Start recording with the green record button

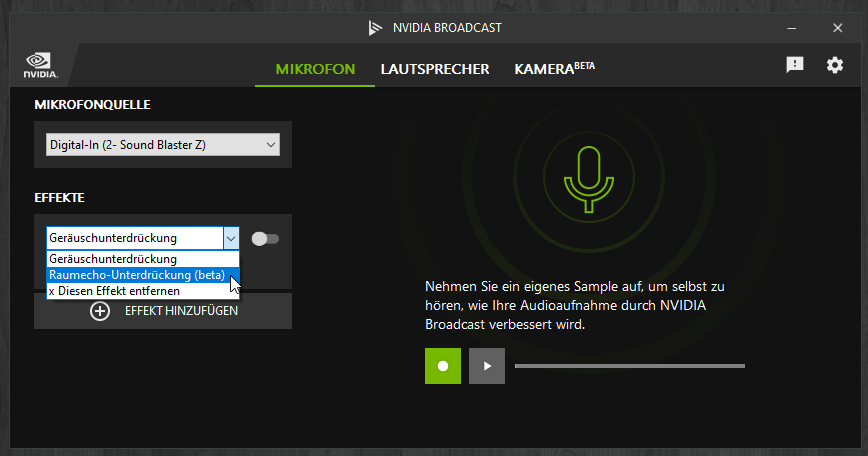pyautogui.click(x=443, y=366)
